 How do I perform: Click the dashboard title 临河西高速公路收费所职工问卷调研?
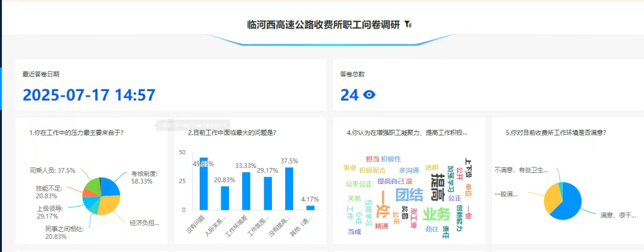click(x=323, y=24)
